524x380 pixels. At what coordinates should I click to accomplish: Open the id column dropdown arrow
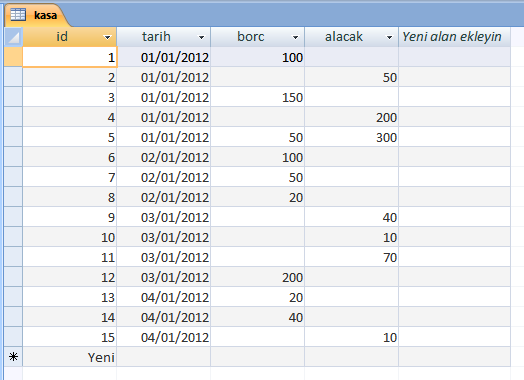pos(107,37)
